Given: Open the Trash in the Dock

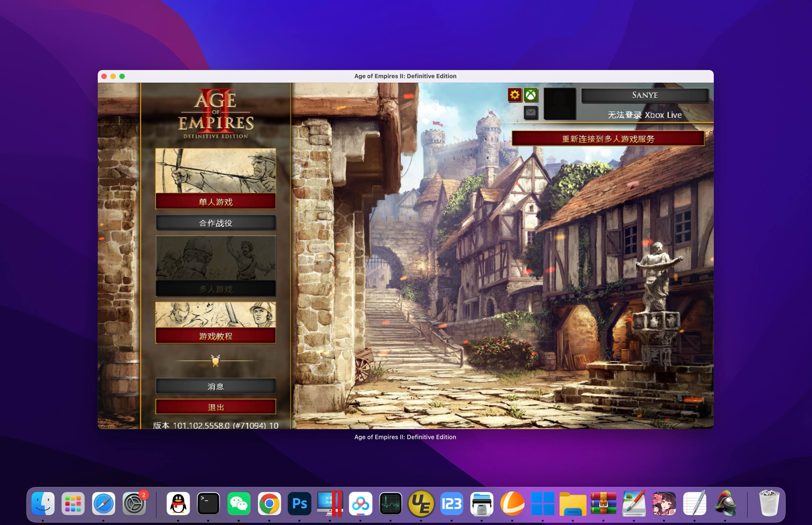Looking at the screenshot, I should pos(769,503).
